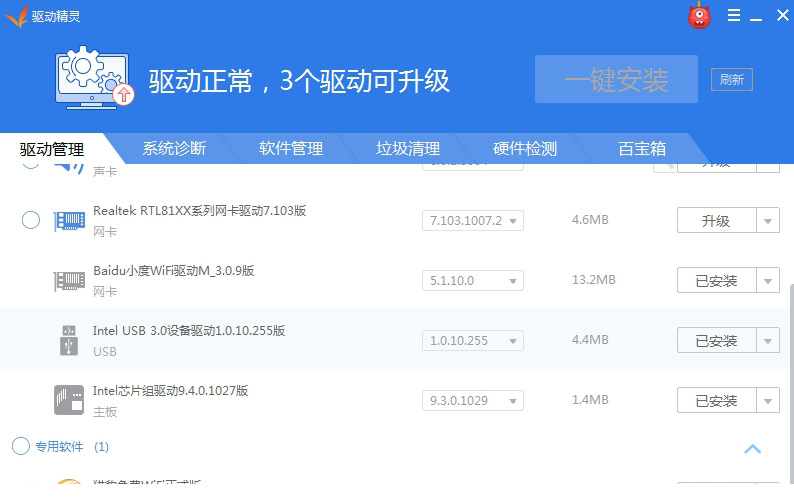
Task: Open version dropdown 9.3.0.1029
Action: tap(472, 401)
